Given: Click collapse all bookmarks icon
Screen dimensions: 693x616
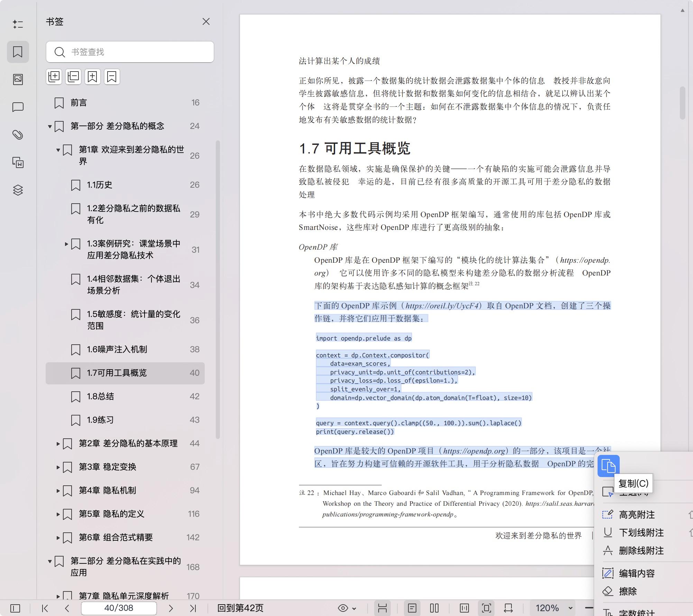Looking at the screenshot, I should (x=73, y=77).
